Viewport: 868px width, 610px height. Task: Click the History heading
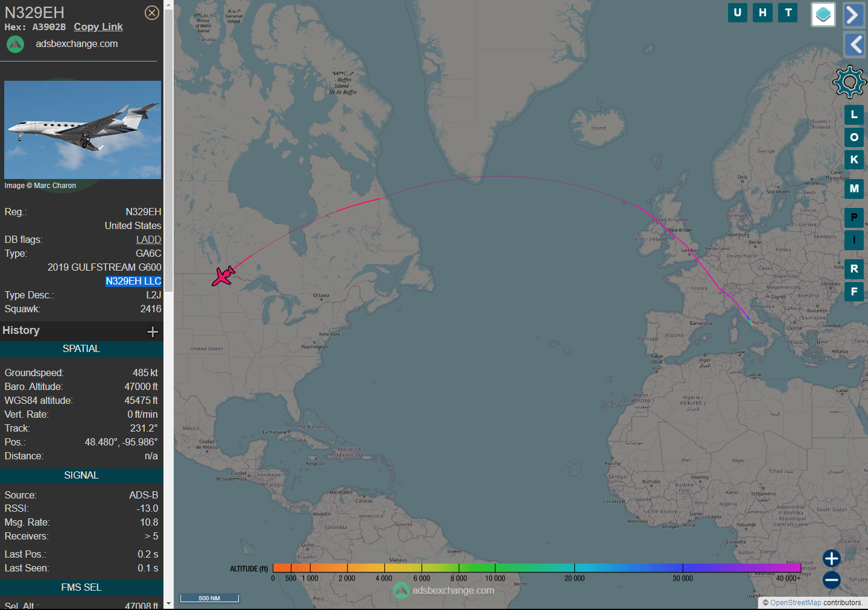(x=21, y=330)
